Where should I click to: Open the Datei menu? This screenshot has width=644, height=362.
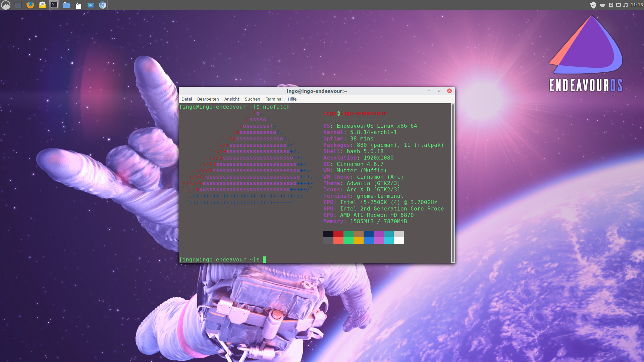pos(186,99)
